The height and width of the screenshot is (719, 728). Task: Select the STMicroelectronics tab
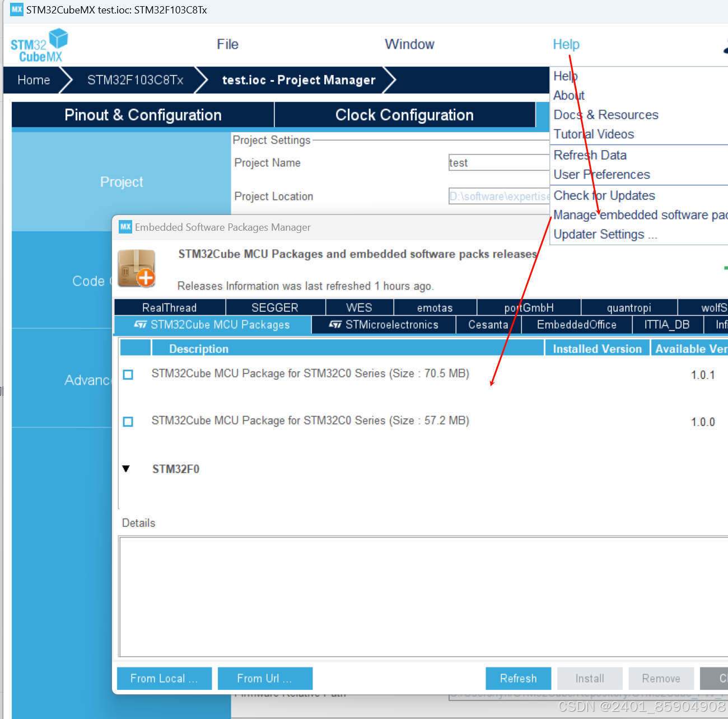(x=384, y=325)
